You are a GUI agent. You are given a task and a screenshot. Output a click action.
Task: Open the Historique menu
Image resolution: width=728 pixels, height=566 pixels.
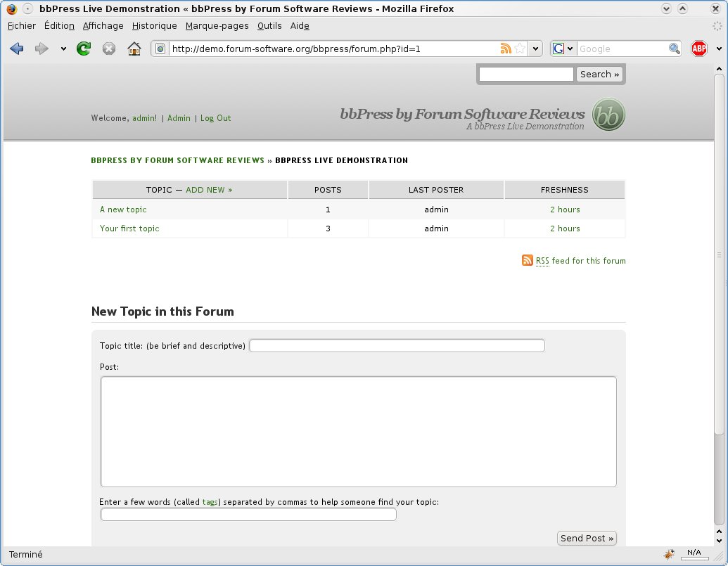(x=155, y=26)
